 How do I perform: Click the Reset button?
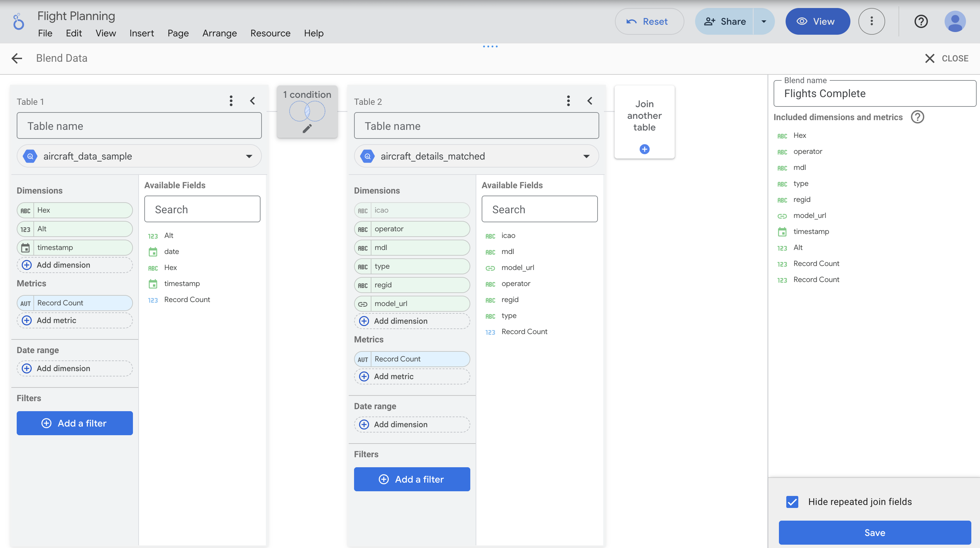click(649, 21)
